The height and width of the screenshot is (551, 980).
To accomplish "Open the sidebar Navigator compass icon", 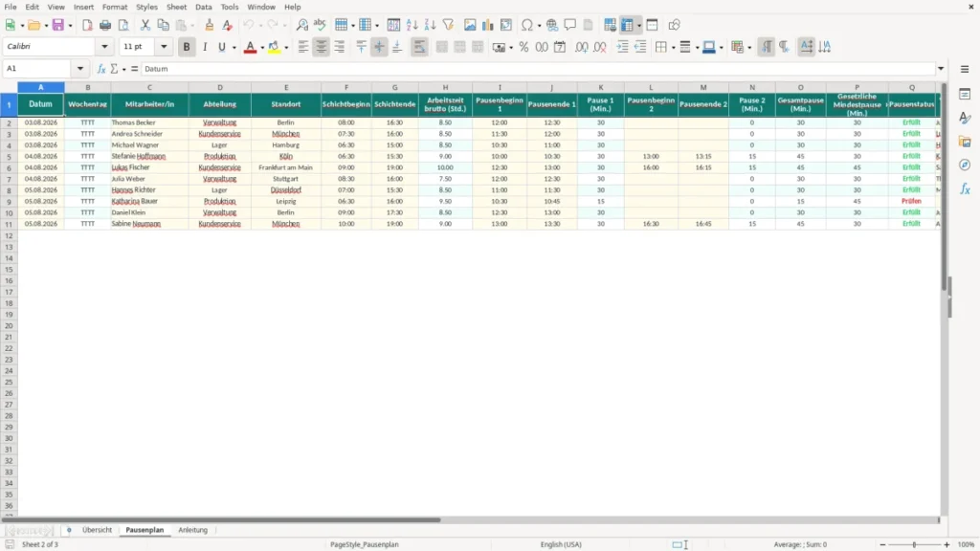I will (965, 165).
